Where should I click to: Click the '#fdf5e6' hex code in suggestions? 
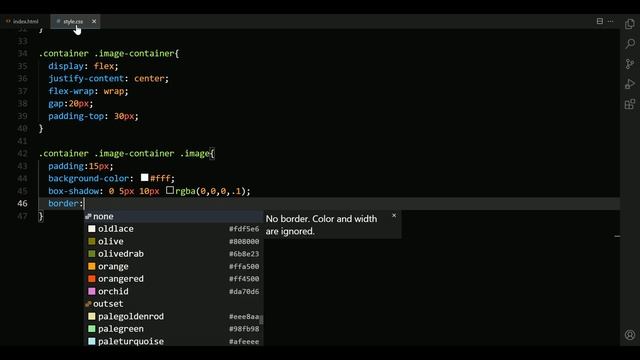[x=244, y=229]
